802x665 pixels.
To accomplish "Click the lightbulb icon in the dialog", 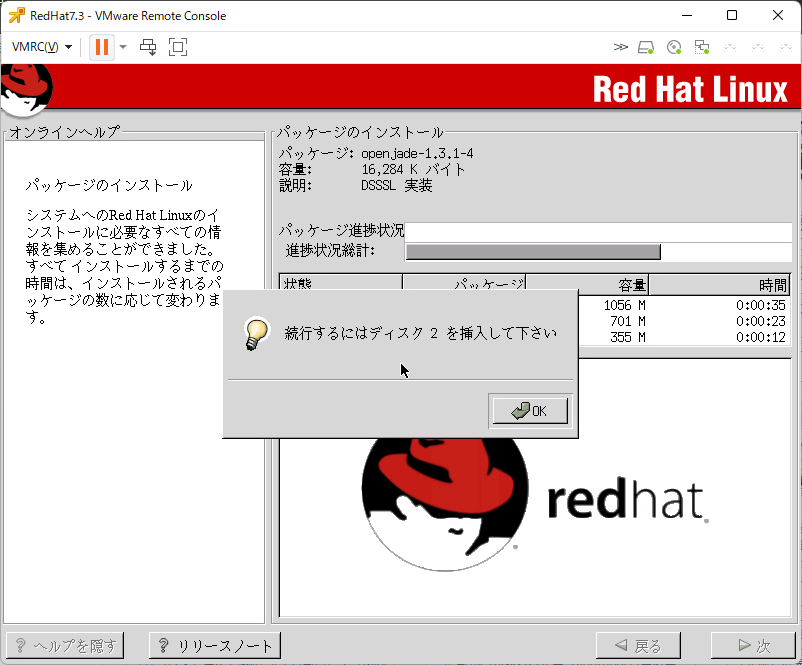I will 256,334.
